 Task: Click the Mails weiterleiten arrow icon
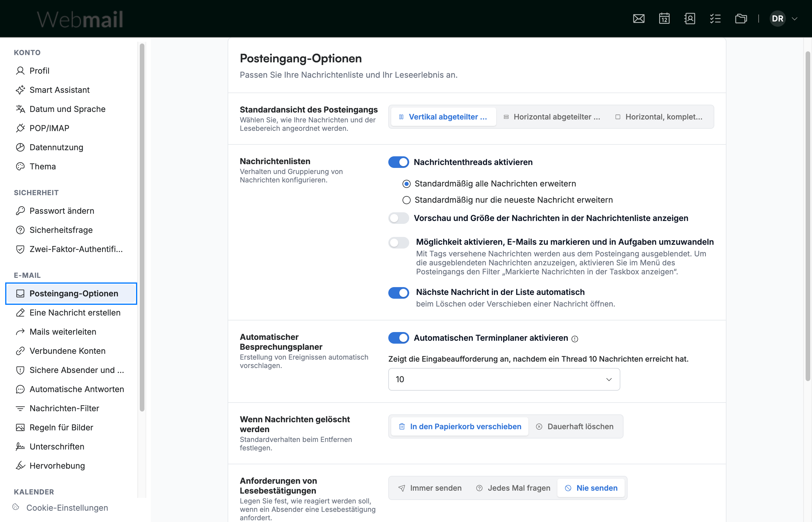[20, 331]
